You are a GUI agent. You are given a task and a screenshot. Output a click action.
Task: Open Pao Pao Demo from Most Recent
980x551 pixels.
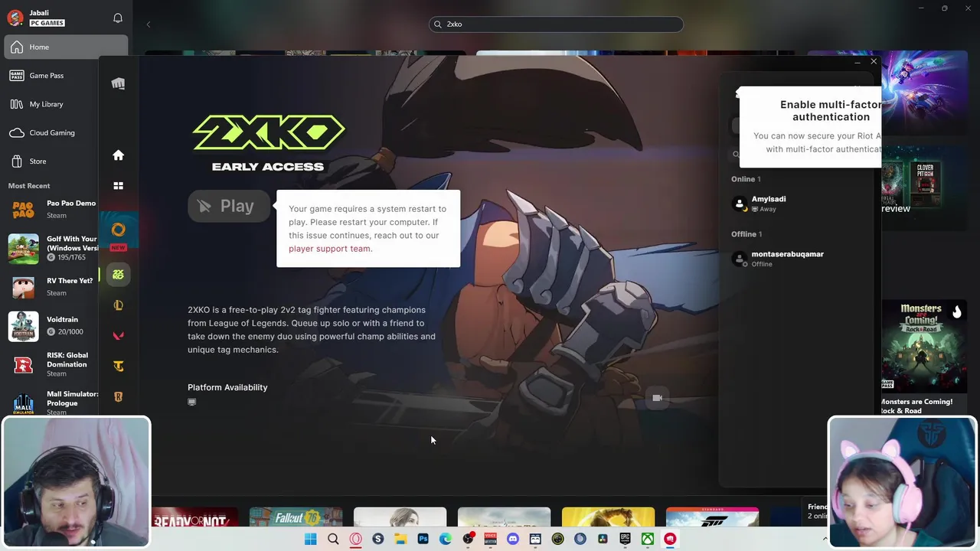coord(52,209)
